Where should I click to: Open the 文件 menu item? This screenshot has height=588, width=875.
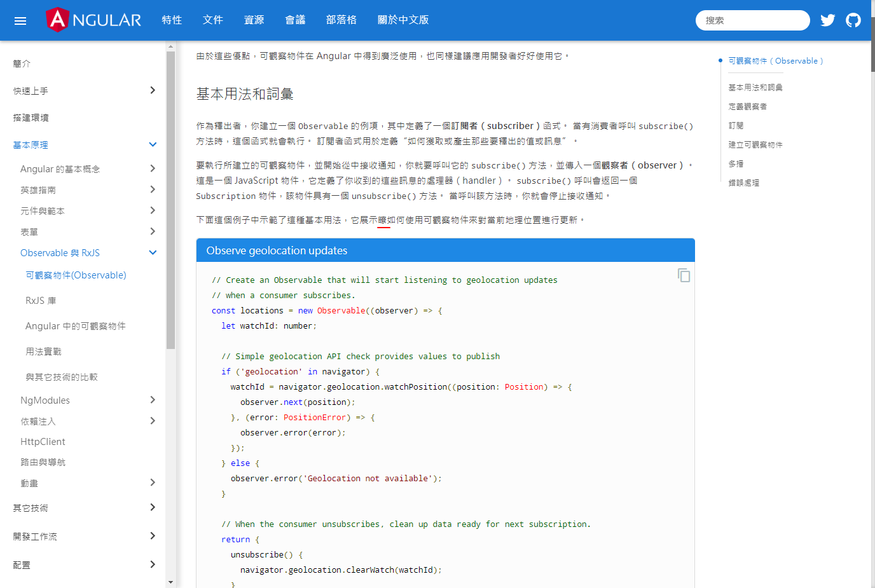coord(212,20)
